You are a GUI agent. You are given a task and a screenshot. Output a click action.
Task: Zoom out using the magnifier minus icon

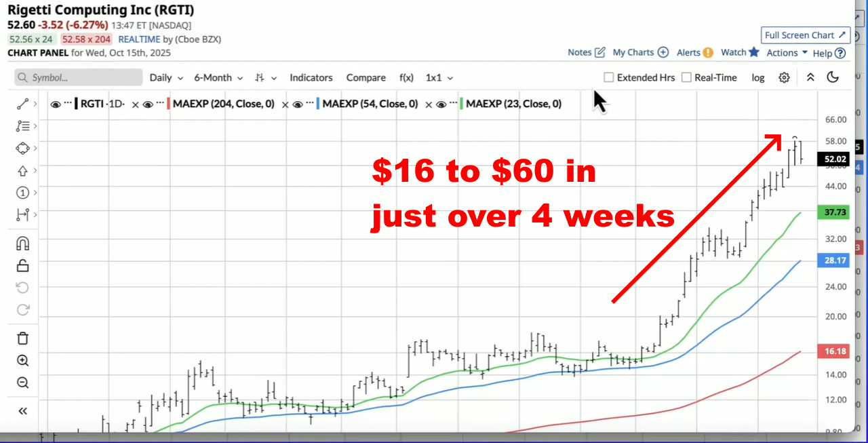pos(22,383)
